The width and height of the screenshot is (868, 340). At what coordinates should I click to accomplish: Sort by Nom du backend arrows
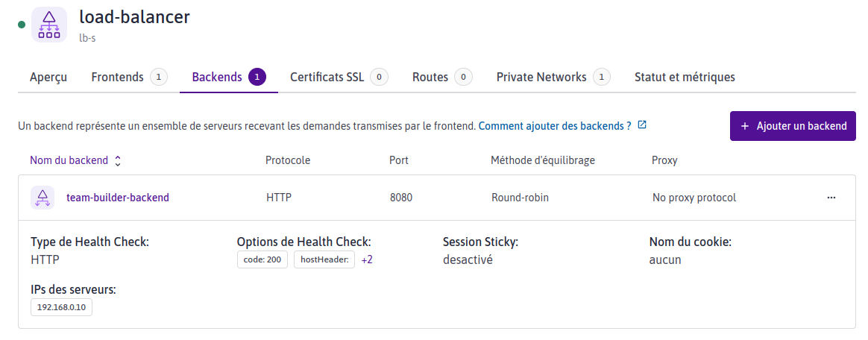(x=118, y=160)
